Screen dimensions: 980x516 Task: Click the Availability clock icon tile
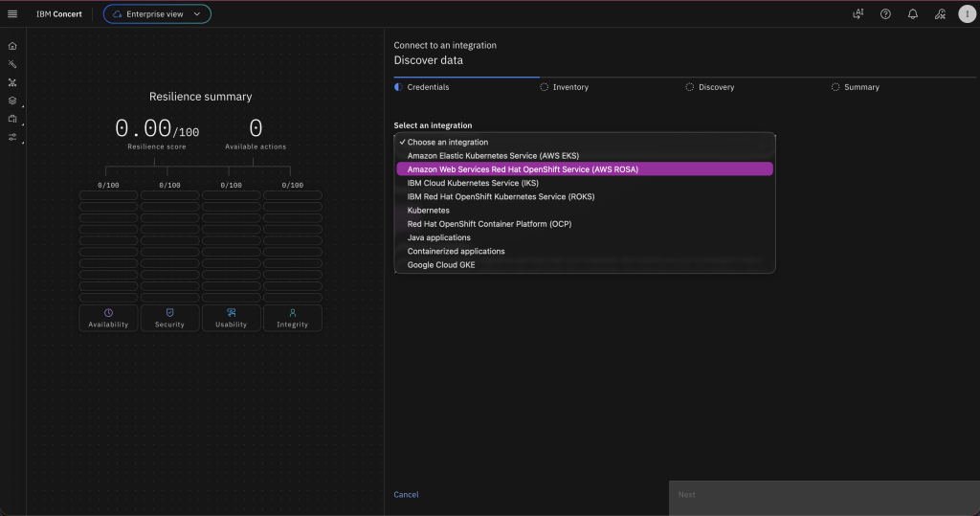click(108, 318)
